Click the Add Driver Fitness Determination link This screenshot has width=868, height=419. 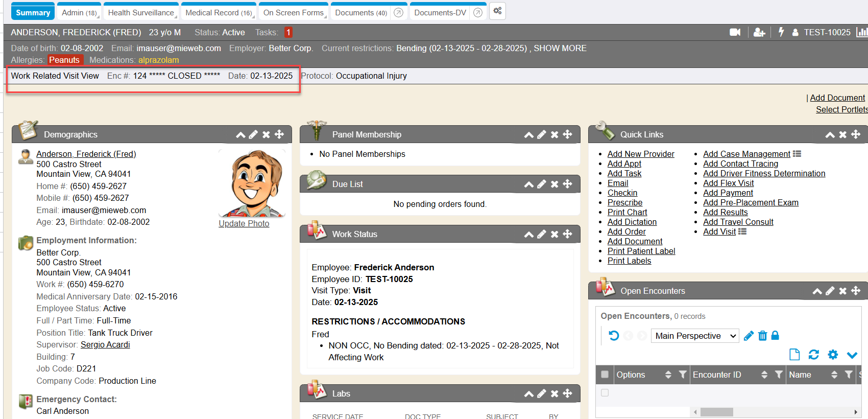click(x=764, y=173)
